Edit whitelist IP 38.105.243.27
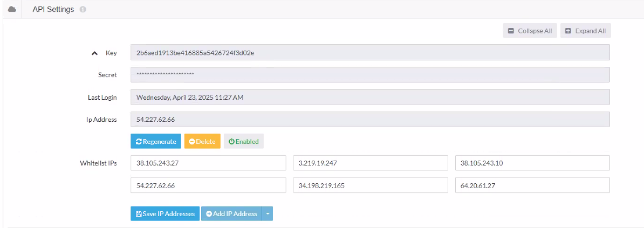Viewport: 644px width, 228px height. coord(208,163)
